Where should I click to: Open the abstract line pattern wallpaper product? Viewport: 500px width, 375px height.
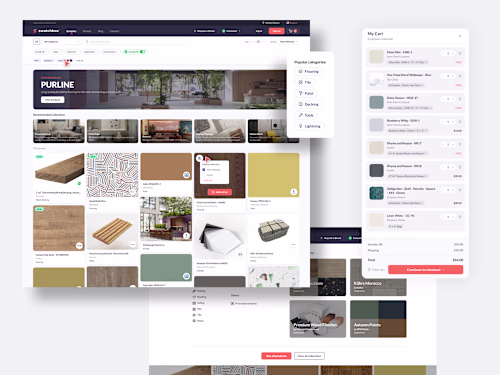tap(112, 175)
